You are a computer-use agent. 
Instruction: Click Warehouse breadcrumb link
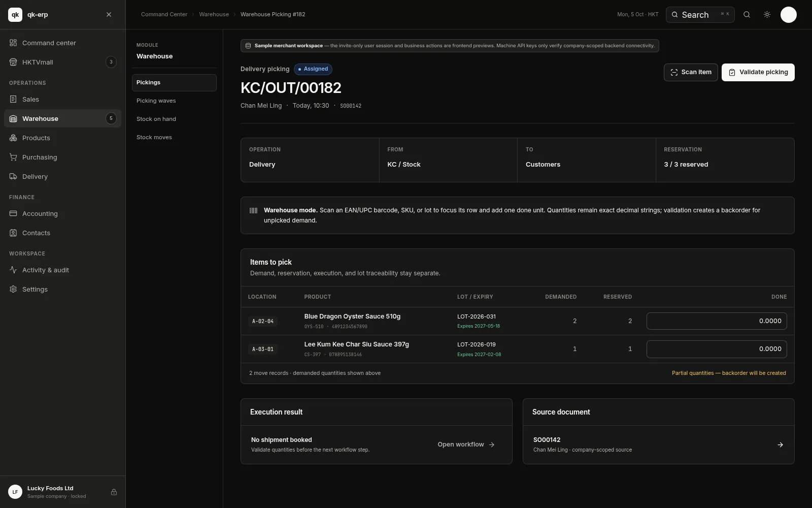tap(214, 14)
